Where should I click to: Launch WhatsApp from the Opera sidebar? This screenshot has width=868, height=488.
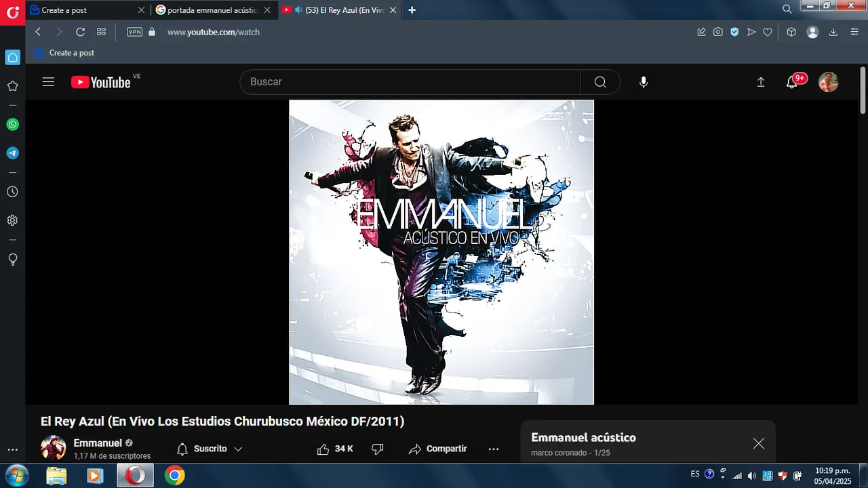coord(12,125)
